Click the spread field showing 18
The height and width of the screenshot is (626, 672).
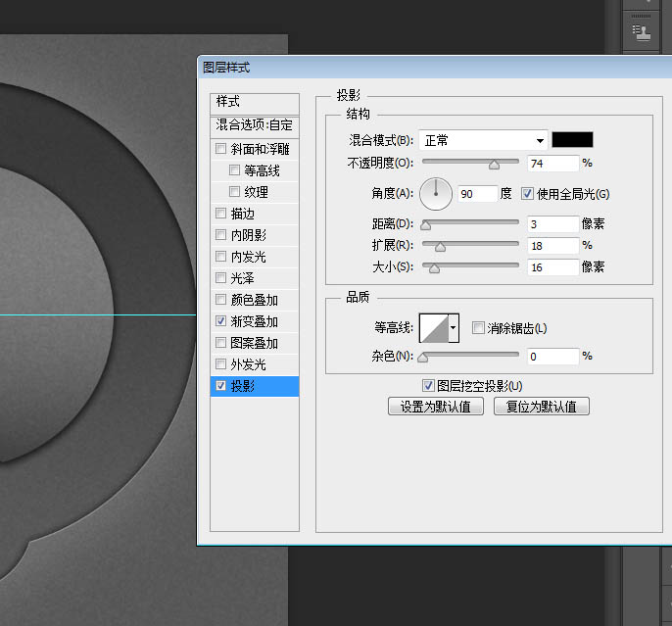(x=553, y=246)
